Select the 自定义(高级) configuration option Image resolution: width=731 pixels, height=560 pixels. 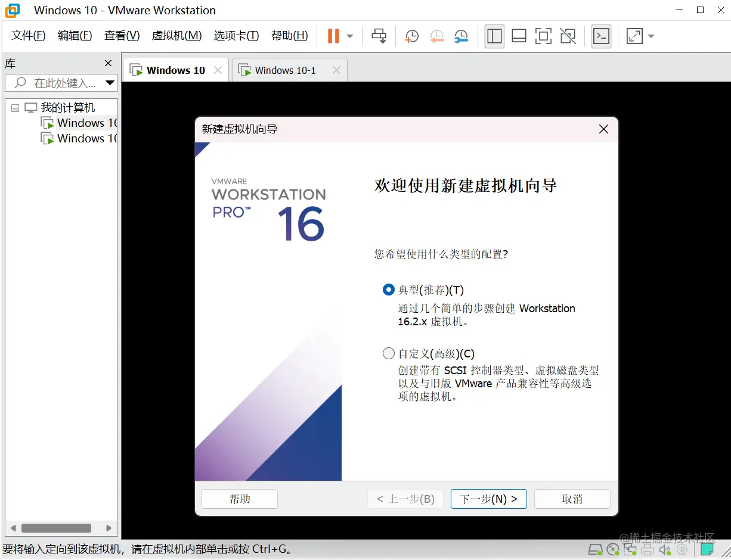click(x=388, y=353)
